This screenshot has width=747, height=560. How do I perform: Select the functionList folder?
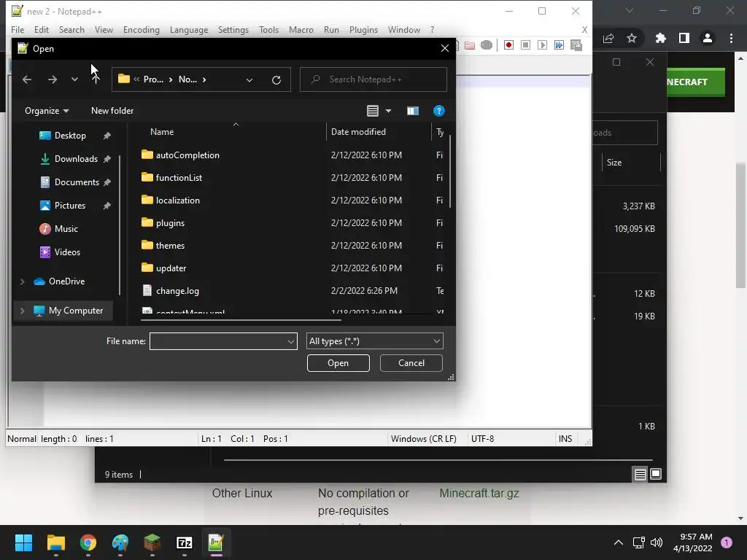[179, 178]
